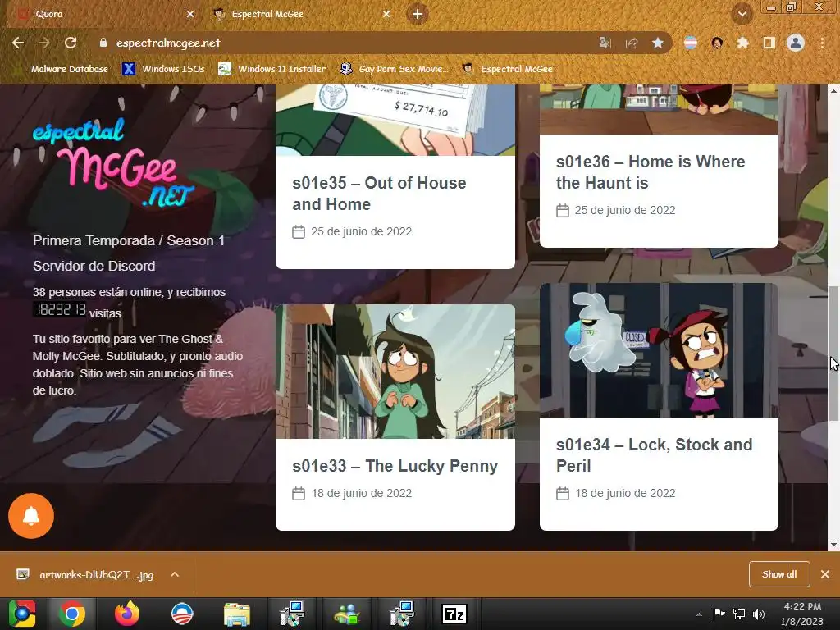The image size is (840, 630).
Task: Click the Espectral McGee .NET logo
Action: click(112, 162)
